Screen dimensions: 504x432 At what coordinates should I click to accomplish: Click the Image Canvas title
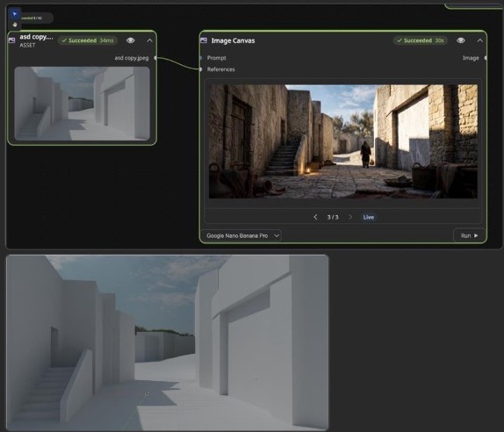tap(233, 40)
